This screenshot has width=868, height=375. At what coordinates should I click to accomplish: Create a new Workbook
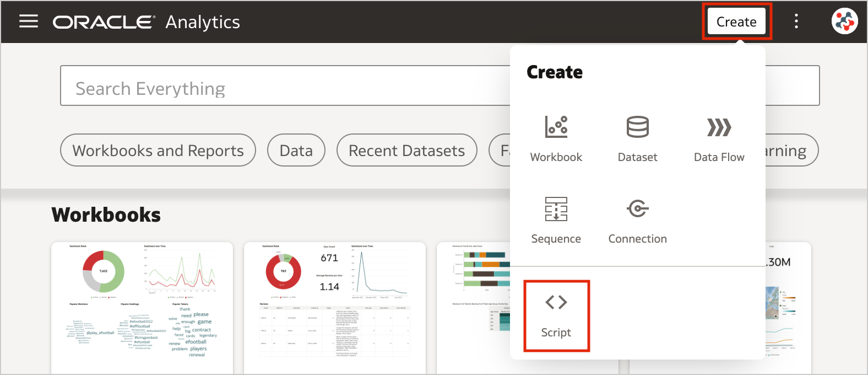click(x=556, y=139)
